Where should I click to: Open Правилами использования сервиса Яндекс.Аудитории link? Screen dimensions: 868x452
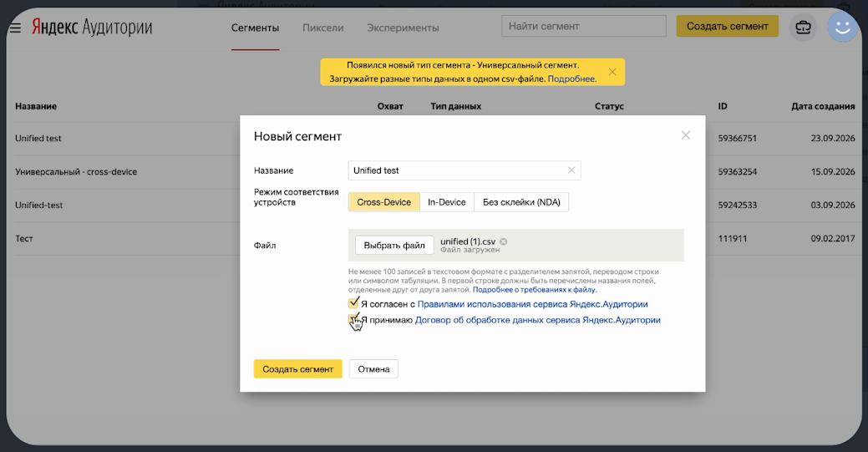coord(532,304)
